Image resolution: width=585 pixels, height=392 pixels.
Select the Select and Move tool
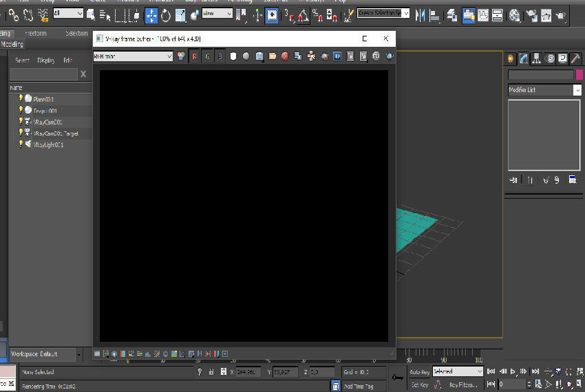(x=151, y=15)
